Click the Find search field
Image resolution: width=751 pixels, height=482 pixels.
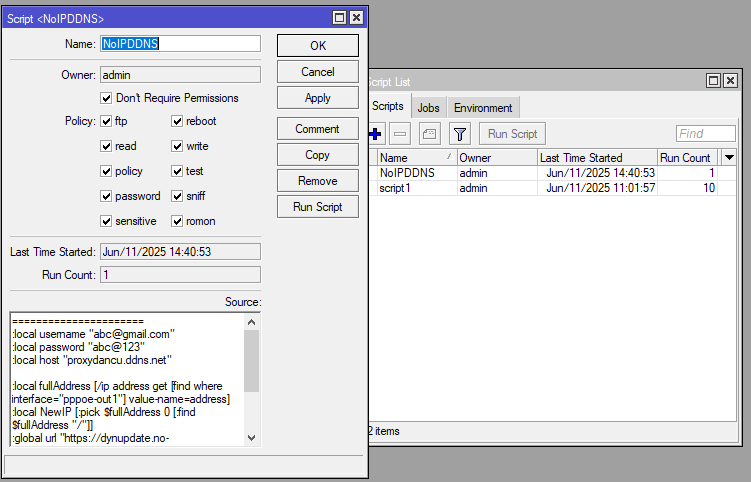(704, 133)
